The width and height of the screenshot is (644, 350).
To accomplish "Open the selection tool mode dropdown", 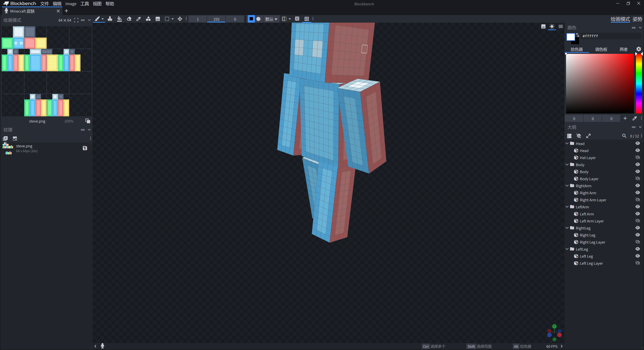I will coord(173,19).
